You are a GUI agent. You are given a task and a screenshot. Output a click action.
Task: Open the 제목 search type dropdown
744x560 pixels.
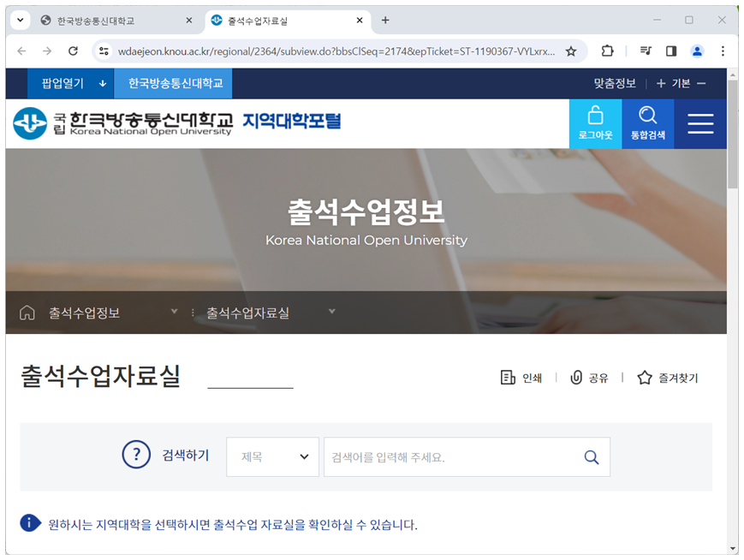[272, 456]
